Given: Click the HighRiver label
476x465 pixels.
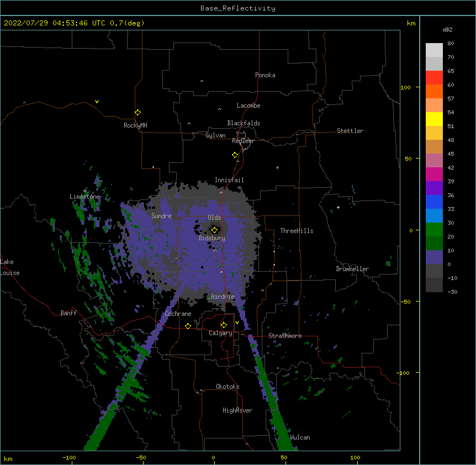Looking at the screenshot, I should [x=237, y=410].
